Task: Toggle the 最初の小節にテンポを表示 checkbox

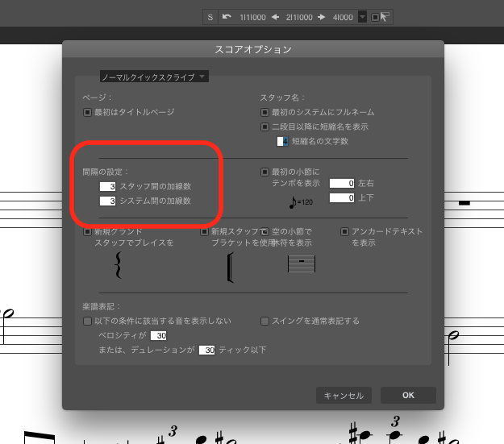Action: (264, 172)
